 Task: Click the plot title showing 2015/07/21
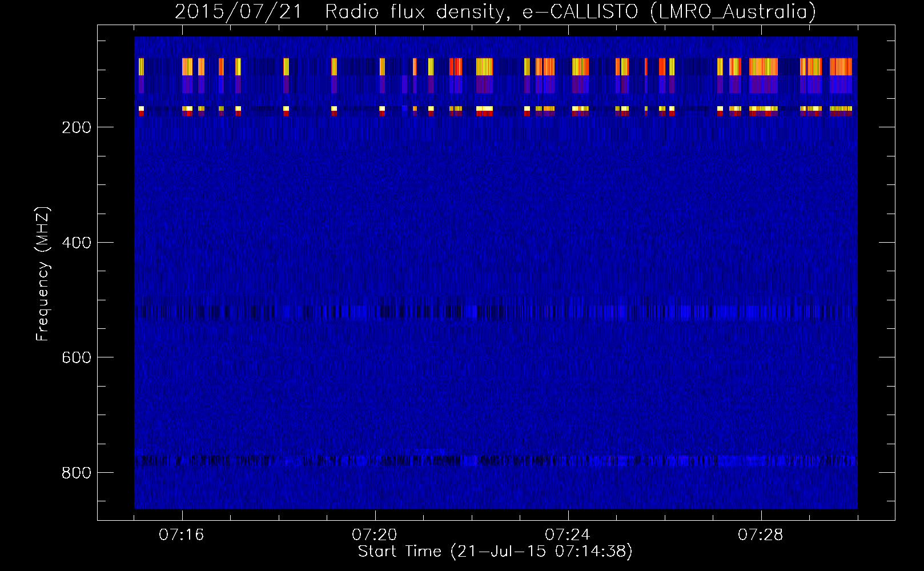pos(495,11)
